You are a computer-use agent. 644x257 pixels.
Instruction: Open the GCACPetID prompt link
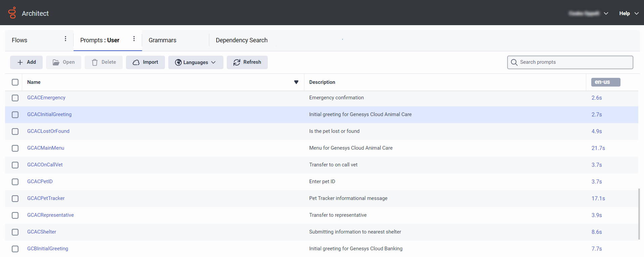click(x=40, y=182)
